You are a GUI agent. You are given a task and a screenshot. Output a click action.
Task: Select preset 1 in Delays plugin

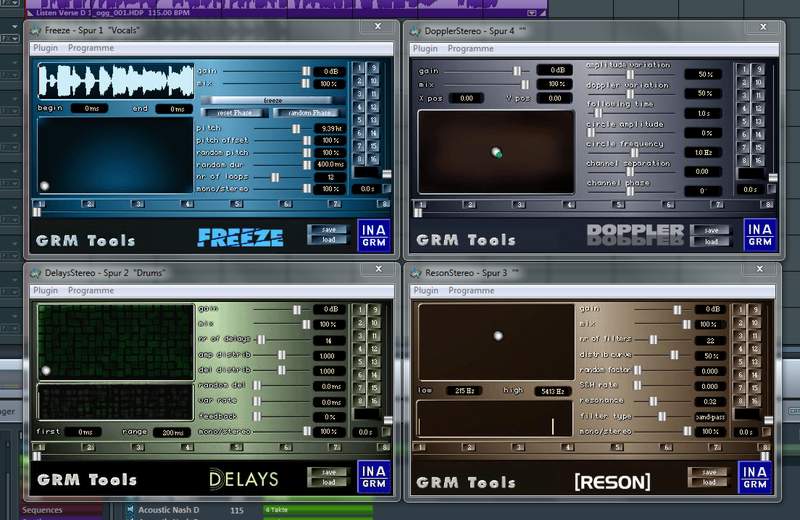tap(360, 310)
